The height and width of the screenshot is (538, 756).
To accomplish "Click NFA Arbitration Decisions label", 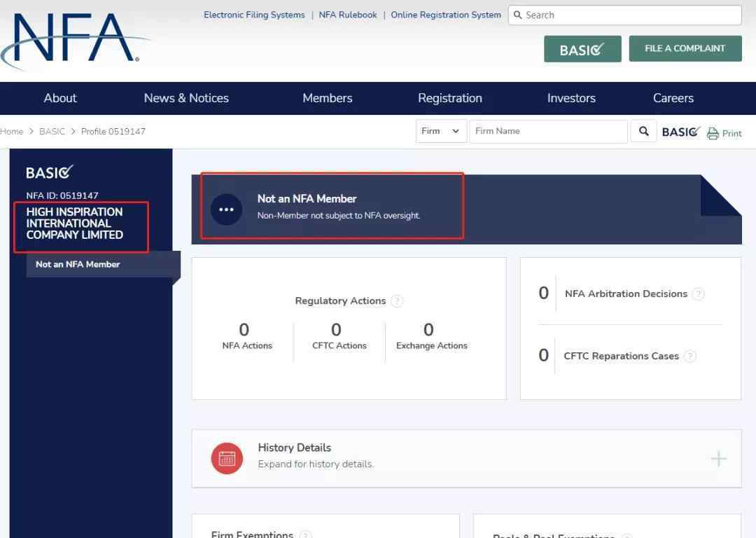I will tap(626, 294).
